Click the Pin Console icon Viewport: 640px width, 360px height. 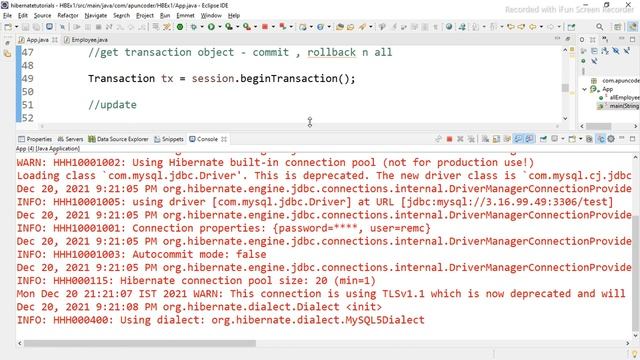[x=543, y=139]
